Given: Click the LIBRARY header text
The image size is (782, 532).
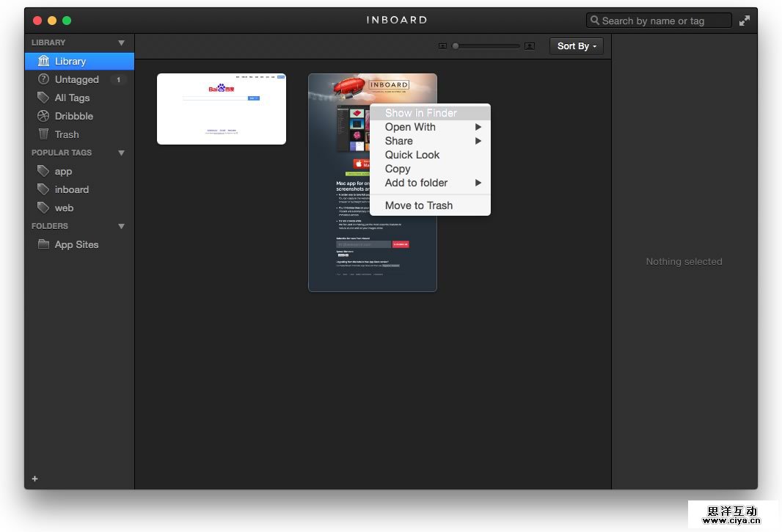Looking at the screenshot, I should (48, 43).
